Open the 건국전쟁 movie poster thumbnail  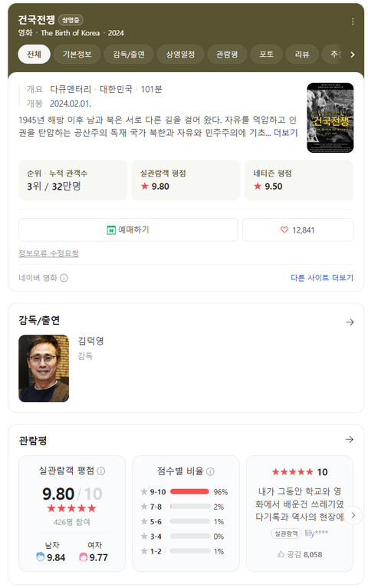(x=330, y=117)
